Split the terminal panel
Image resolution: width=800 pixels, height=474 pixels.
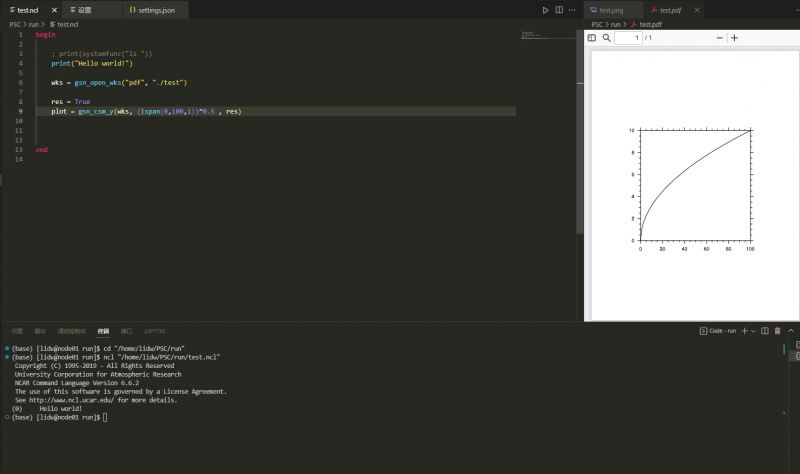pos(764,330)
